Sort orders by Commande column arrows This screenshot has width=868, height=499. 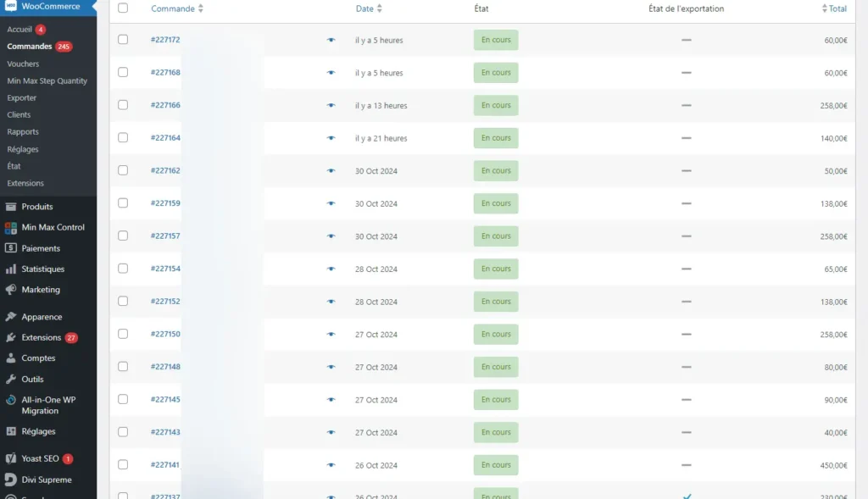tap(201, 8)
